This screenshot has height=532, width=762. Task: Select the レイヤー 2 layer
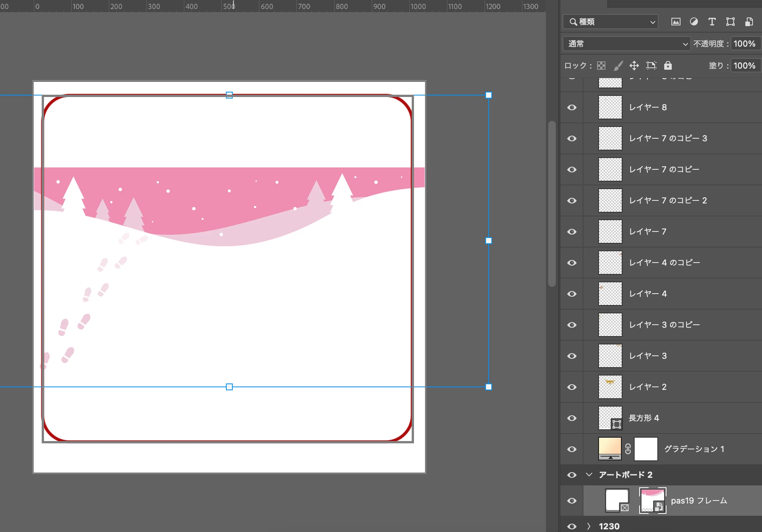[648, 387]
